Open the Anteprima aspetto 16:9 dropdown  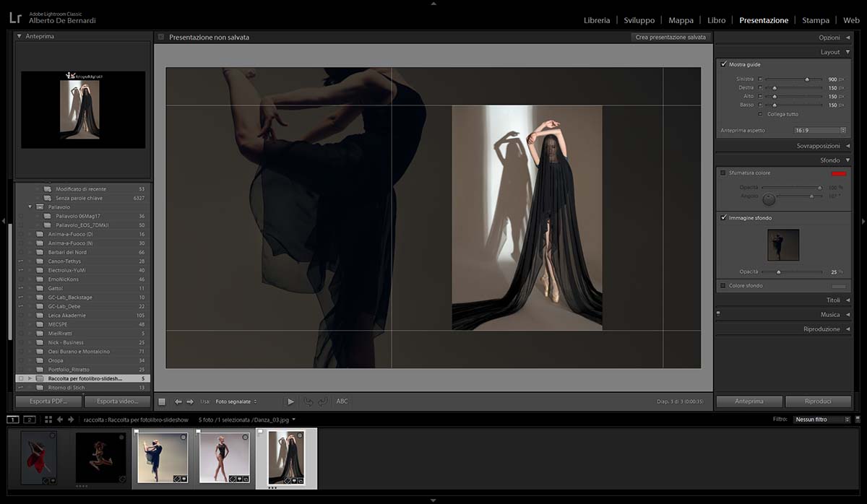click(x=820, y=131)
